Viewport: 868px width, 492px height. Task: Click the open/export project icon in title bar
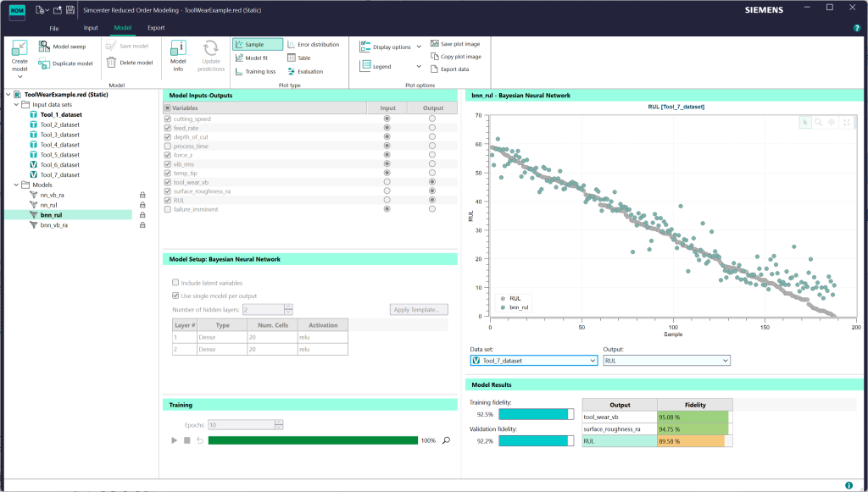coord(57,10)
